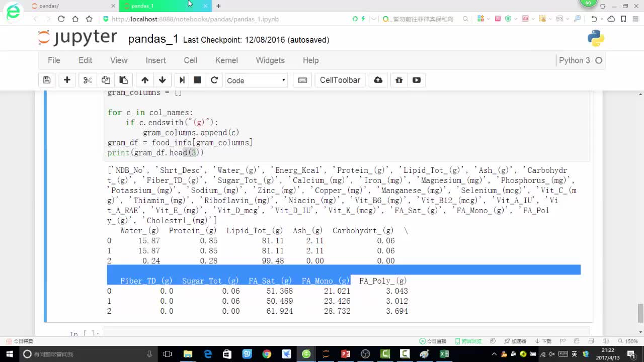Insert a cell below with the plus icon

67,80
